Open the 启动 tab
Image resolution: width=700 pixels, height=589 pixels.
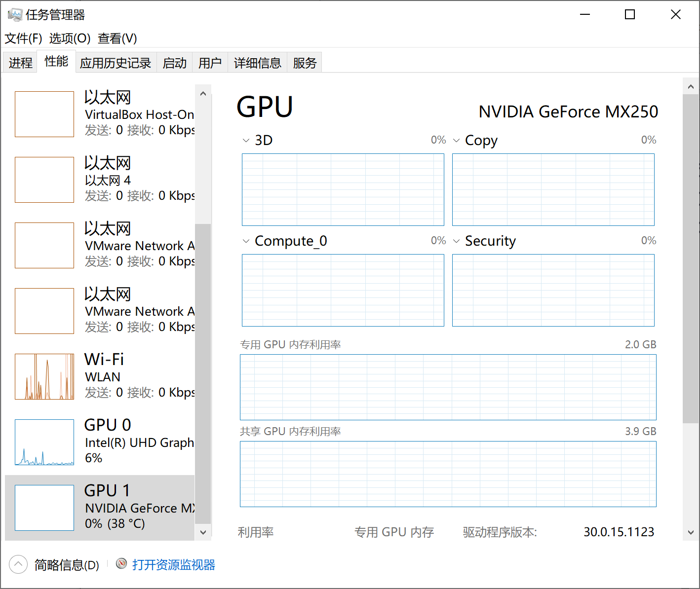tap(175, 63)
